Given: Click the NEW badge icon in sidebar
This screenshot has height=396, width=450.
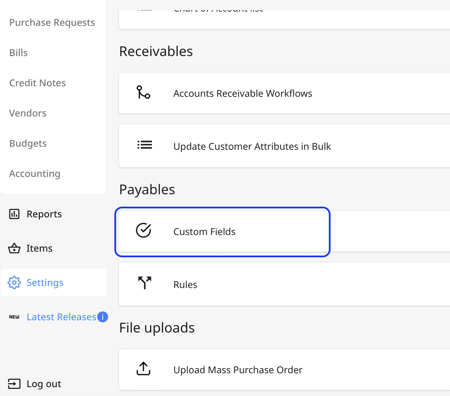Looking at the screenshot, I should [x=14, y=317].
